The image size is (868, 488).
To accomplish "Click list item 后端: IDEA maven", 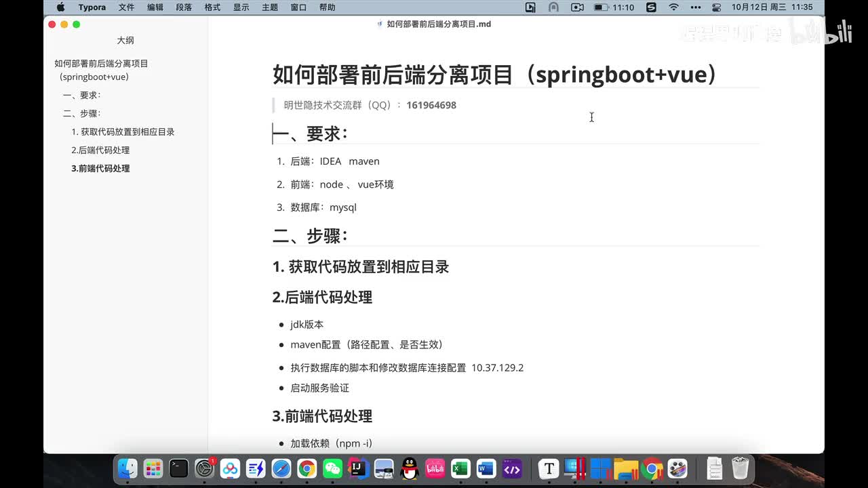I will pyautogui.click(x=335, y=161).
